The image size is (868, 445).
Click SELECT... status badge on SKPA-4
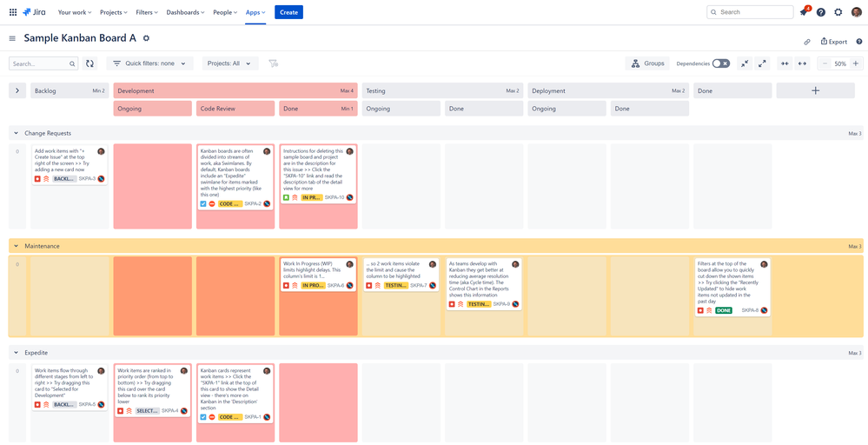coord(147,411)
